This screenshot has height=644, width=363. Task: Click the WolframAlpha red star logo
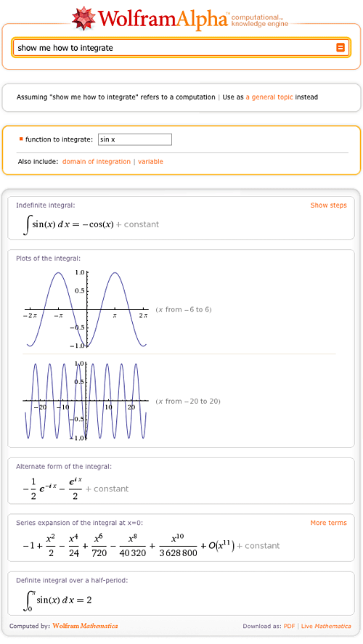point(84,18)
